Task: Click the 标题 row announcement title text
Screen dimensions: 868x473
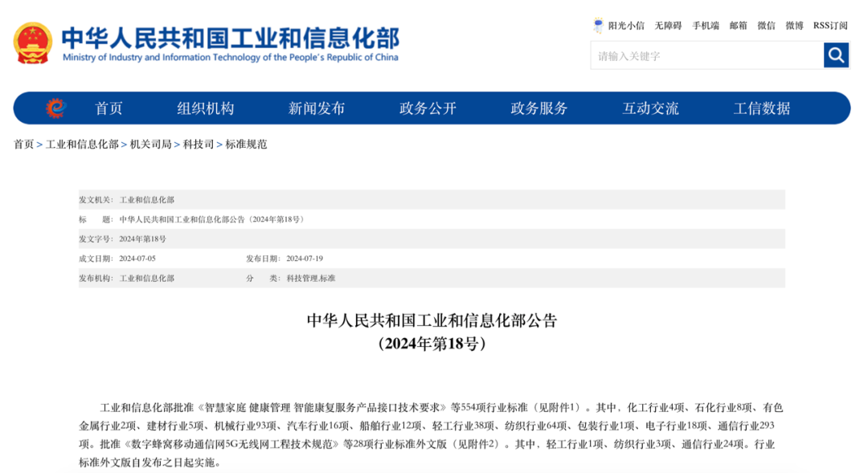Action: coord(212,219)
